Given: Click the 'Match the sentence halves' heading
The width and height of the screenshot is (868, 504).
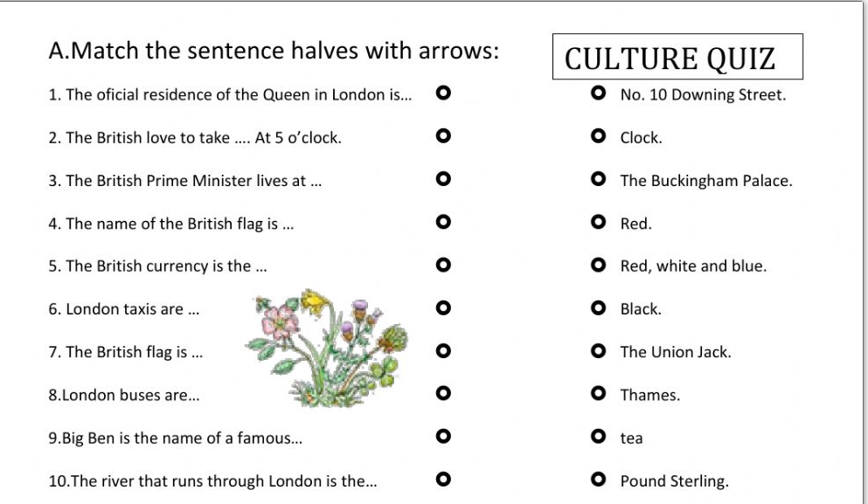Looking at the screenshot, I should [274, 51].
